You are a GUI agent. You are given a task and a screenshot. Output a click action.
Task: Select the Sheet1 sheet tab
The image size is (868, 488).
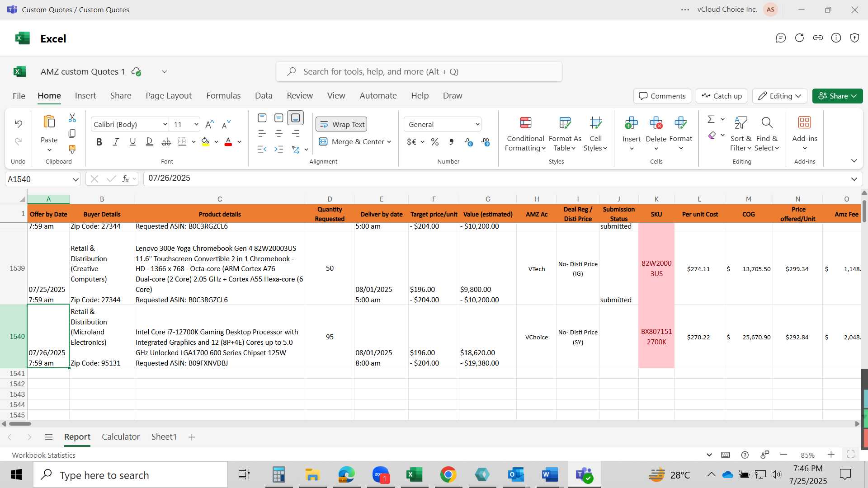point(164,437)
